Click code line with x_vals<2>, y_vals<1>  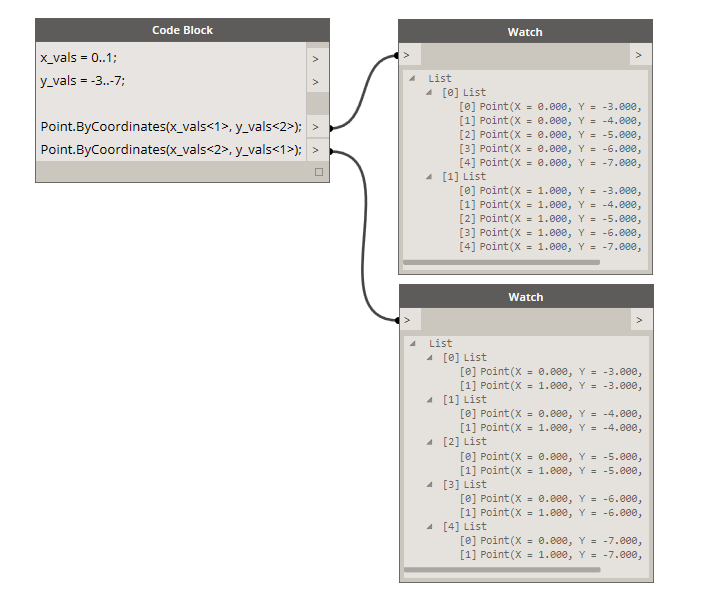(171, 150)
